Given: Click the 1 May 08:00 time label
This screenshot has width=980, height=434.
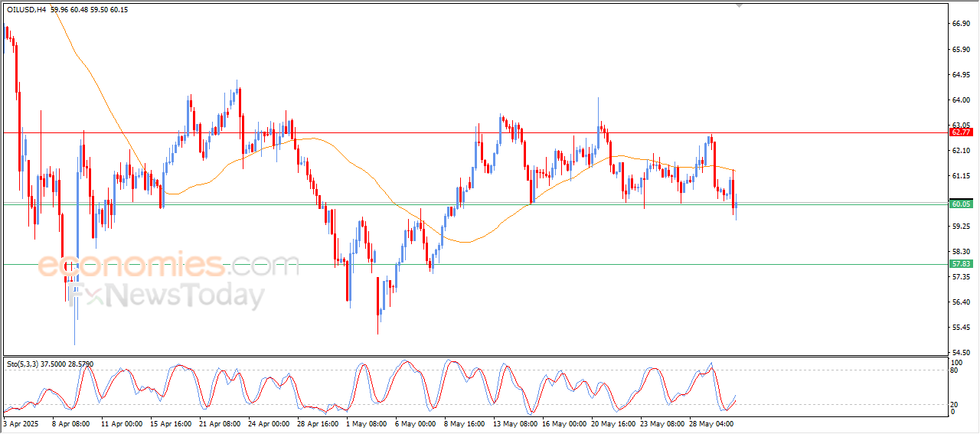Looking at the screenshot, I should click(x=366, y=423).
